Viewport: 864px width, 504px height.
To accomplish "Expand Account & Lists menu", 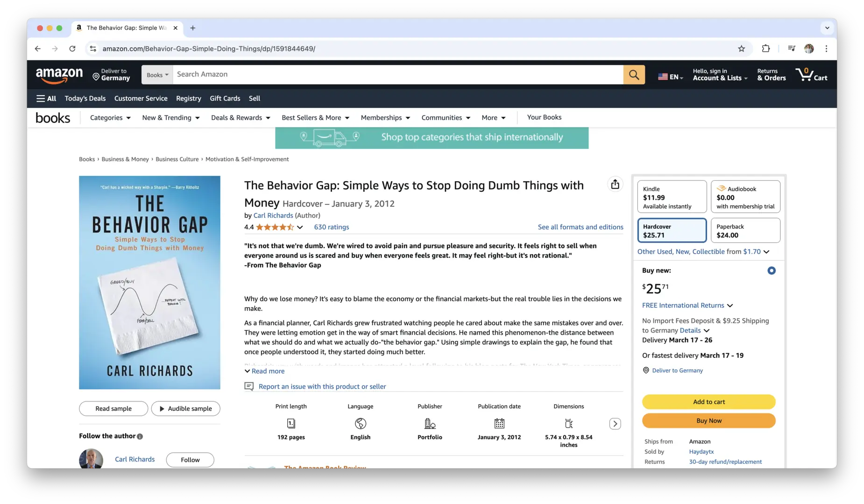I will [720, 75].
